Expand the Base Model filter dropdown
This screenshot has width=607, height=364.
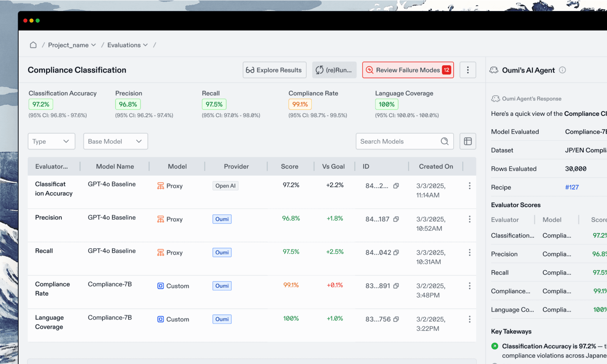coord(115,141)
